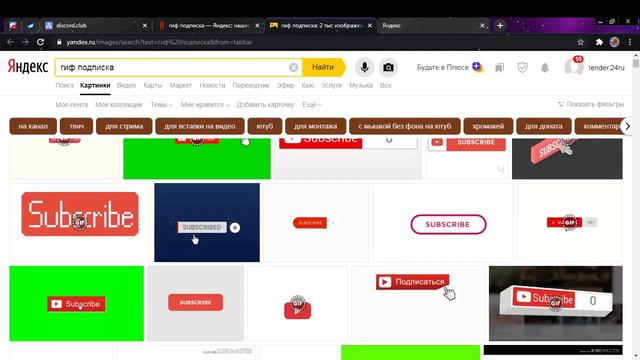640x360 pixels.
Task: Open the Новости section
Action: pyautogui.click(x=212, y=85)
